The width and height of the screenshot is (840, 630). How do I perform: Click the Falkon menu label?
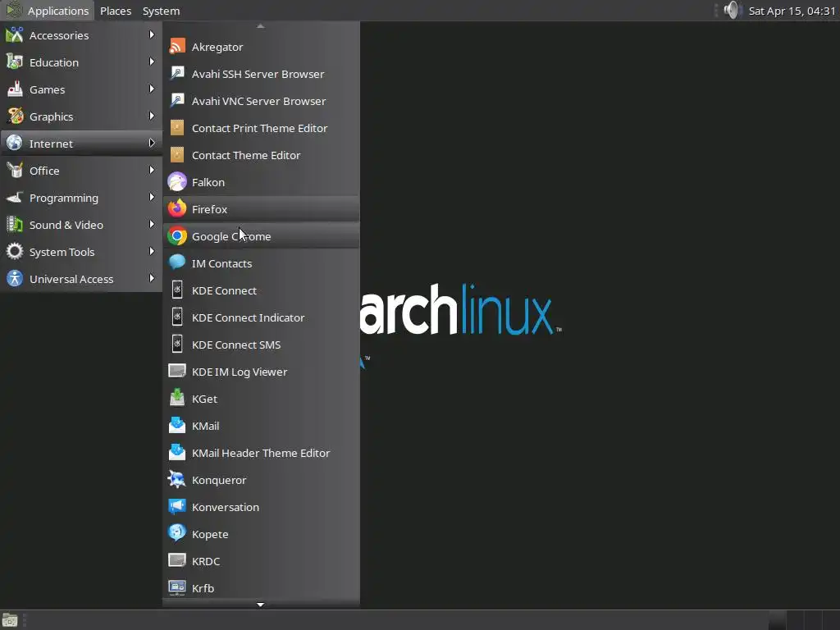coord(208,182)
